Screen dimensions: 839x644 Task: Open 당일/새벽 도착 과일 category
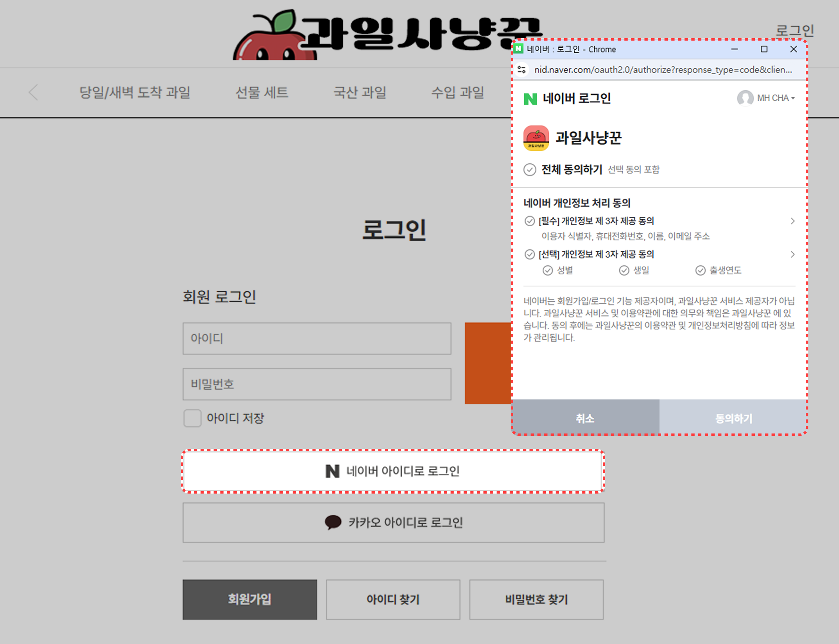point(135,92)
